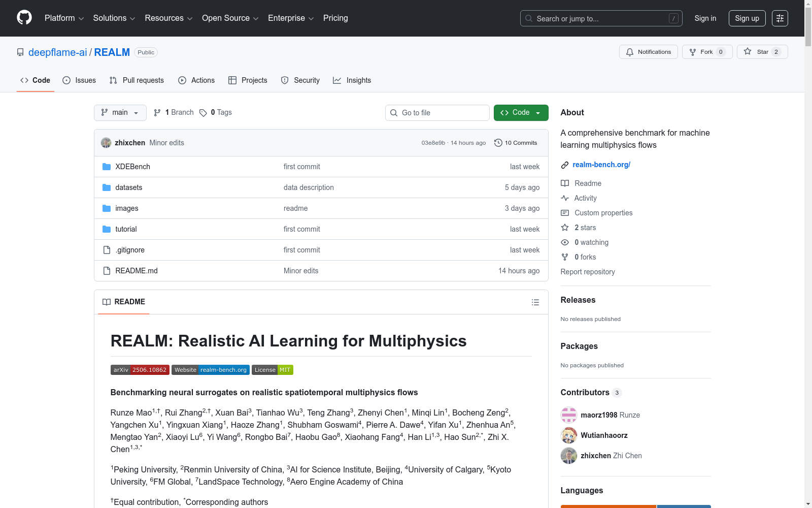View the 0 forks list
The width and height of the screenshot is (812, 508).
coord(579,257)
